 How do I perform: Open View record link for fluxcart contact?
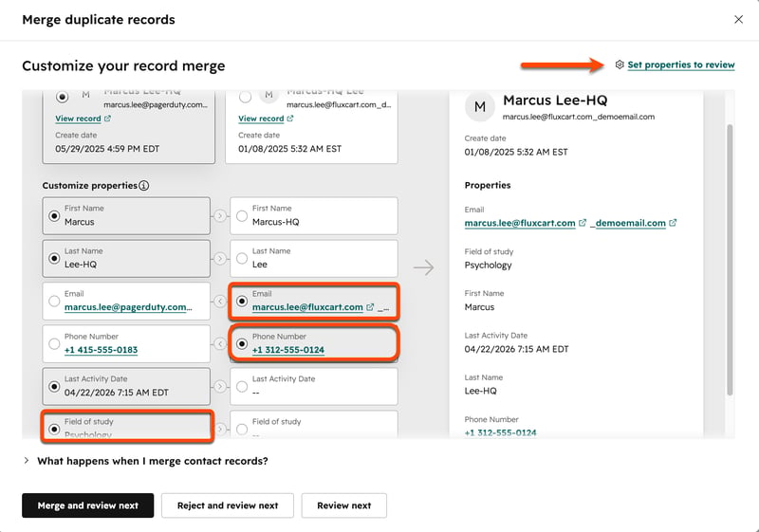261,119
